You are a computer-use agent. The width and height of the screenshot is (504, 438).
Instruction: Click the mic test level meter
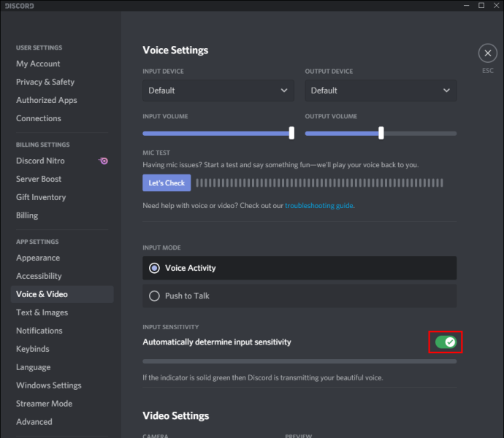pyautogui.click(x=319, y=182)
